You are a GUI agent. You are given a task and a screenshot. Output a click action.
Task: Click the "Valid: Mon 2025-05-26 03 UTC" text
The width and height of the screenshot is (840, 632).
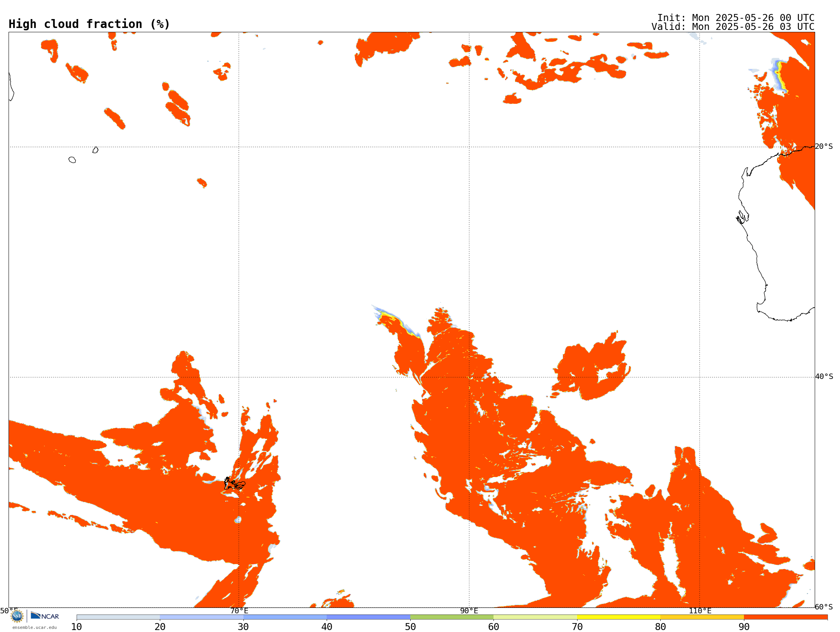pos(733,27)
